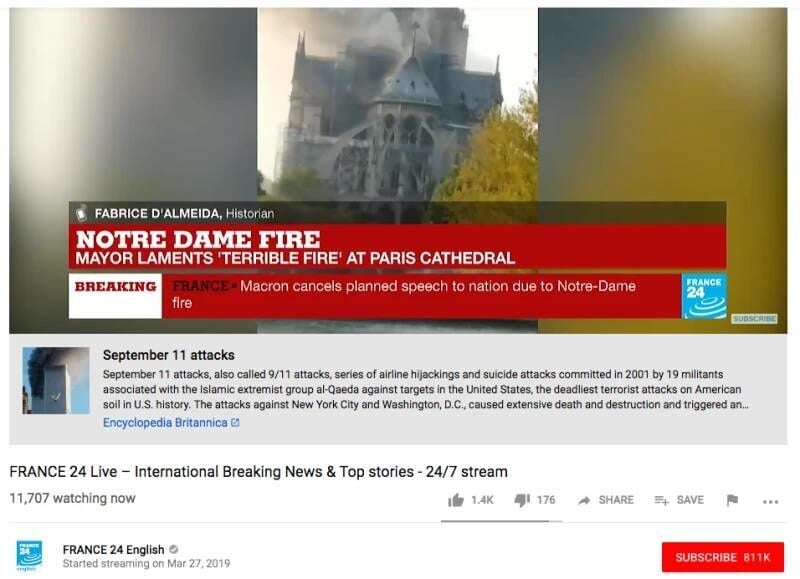Click the like/dislike ratio bar
Image resolution: width=800 pixels, height=579 pixels.
502,521
